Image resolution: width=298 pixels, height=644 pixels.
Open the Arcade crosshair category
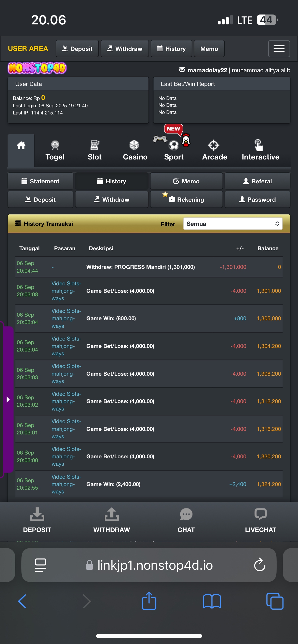click(x=214, y=151)
